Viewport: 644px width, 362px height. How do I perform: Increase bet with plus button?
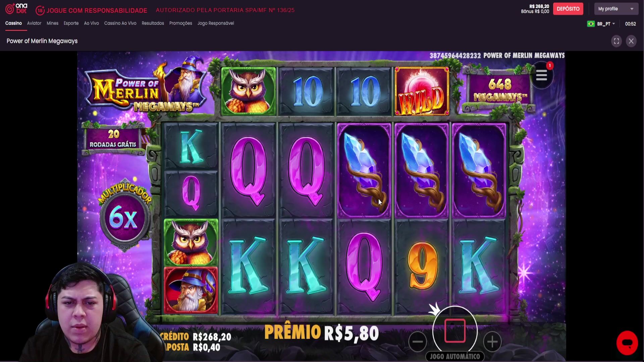492,342
